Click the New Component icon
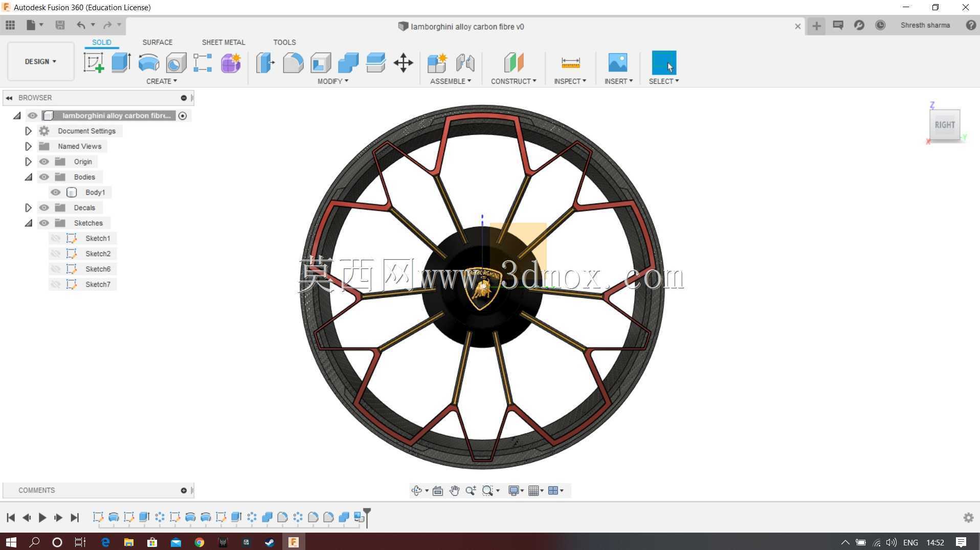The image size is (980, 550). click(437, 63)
